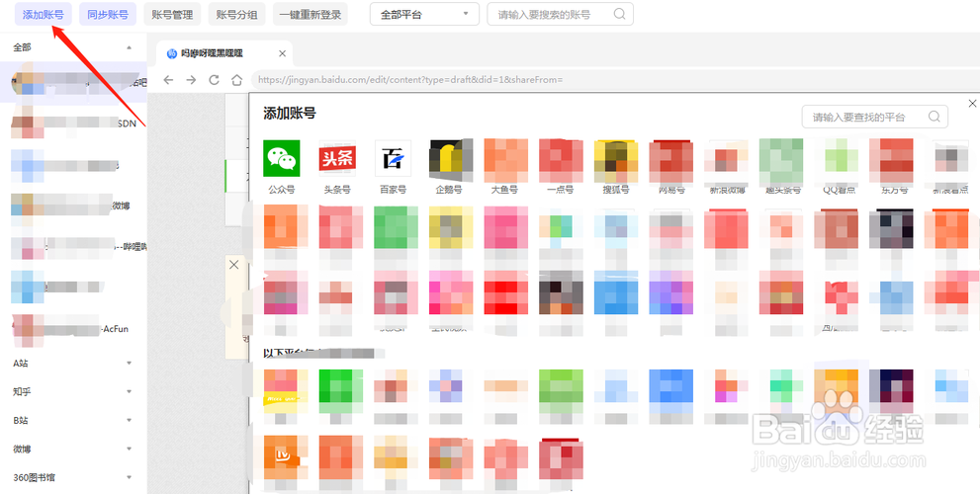Image resolution: width=980 pixels, height=494 pixels.
Task: Select the WeChat 公众号 platform icon
Action: [x=282, y=158]
